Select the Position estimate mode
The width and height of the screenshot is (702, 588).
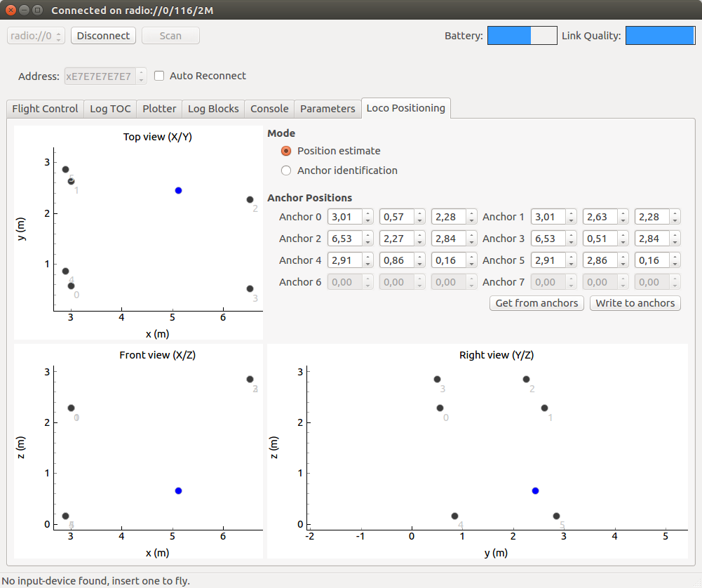(x=285, y=151)
